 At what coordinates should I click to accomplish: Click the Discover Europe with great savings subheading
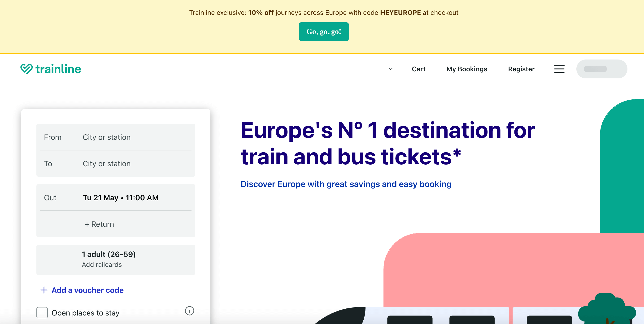point(346,184)
